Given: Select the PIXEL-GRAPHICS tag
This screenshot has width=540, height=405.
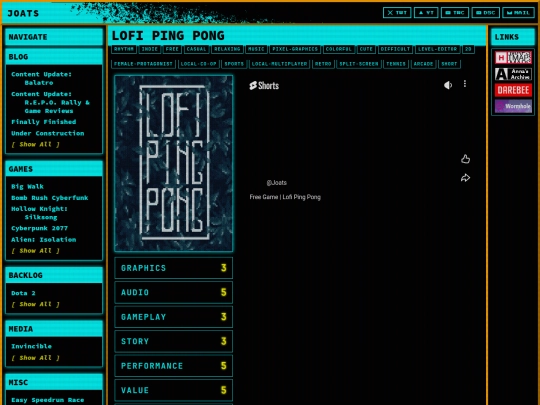Looking at the screenshot, I should coord(295,49).
